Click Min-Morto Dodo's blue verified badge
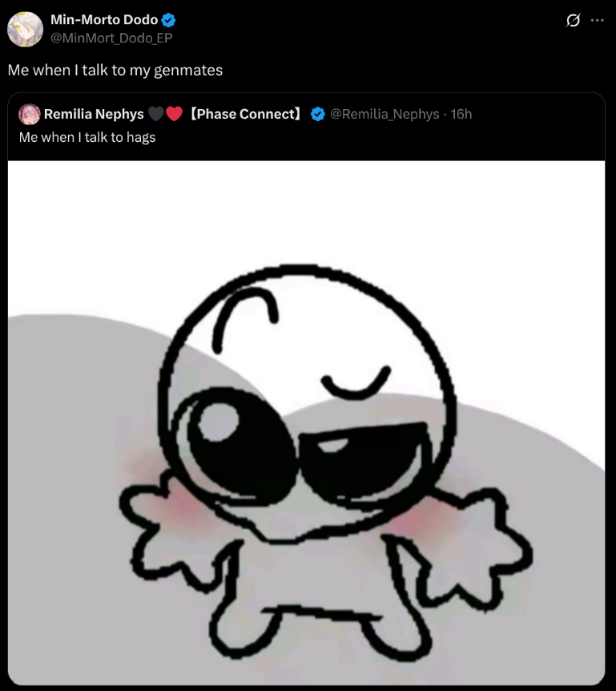Viewport: 616px width, 691px height. (x=168, y=20)
